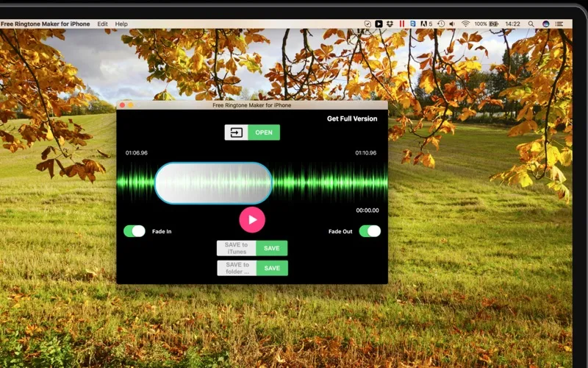Open Spotlight search magnifier
Viewport: 588px width, 368px height.
pyautogui.click(x=531, y=24)
